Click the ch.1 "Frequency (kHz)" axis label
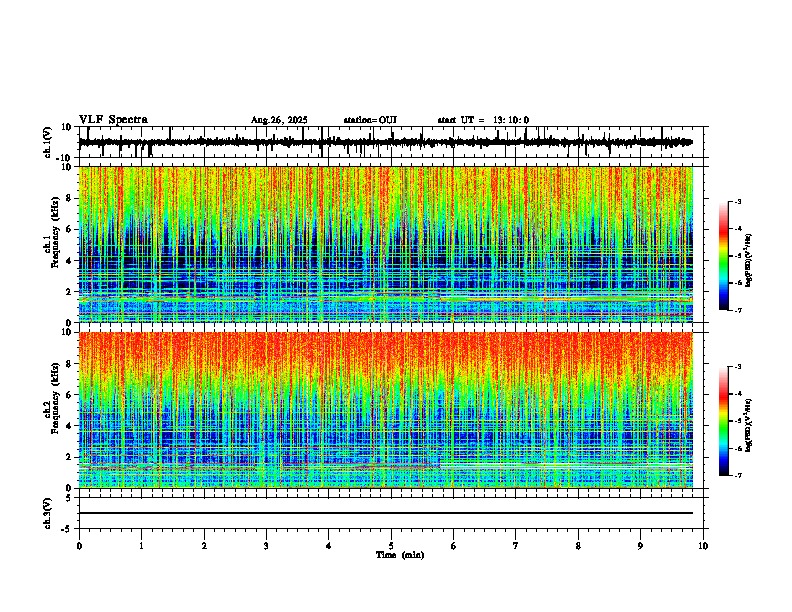 55,233
